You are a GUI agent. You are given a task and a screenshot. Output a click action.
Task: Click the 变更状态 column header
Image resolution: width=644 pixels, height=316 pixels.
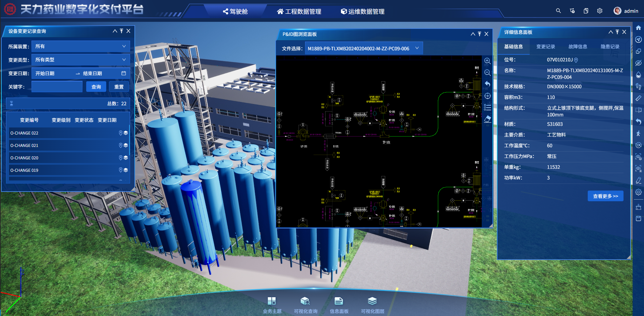[84, 120]
